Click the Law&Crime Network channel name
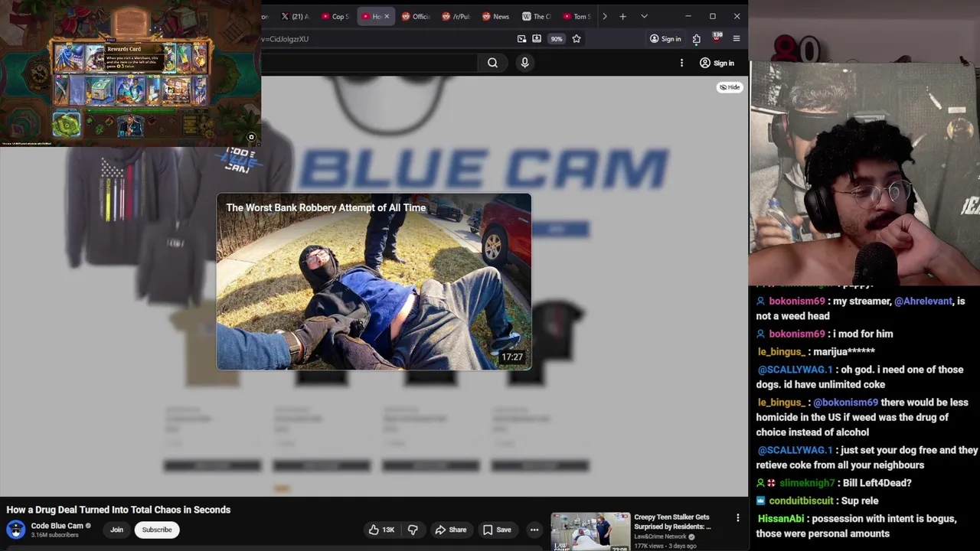The image size is (980, 551). pos(660,536)
